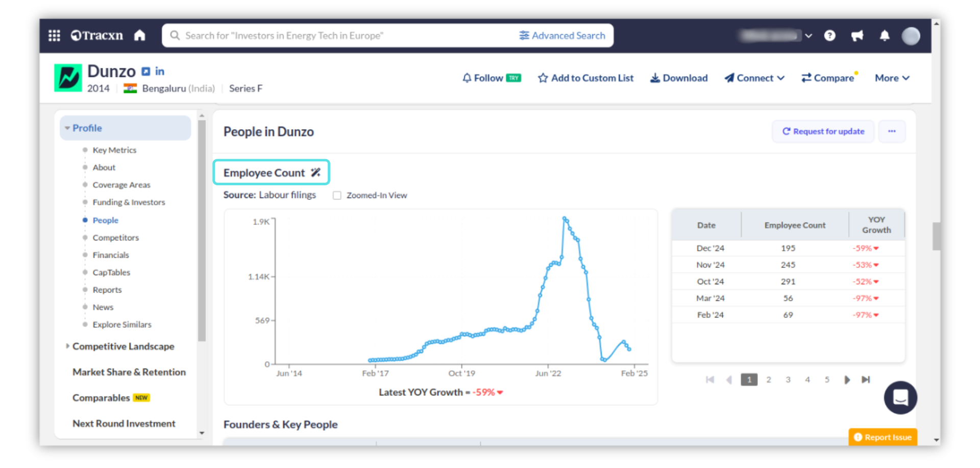Open the More dropdown menu
980x468 pixels.
pyautogui.click(x=892, y=78)
